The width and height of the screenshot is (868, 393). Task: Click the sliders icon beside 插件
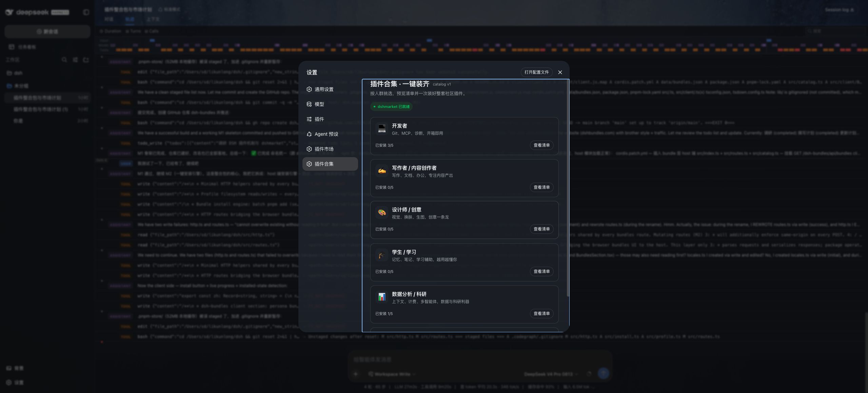[309, 119]
